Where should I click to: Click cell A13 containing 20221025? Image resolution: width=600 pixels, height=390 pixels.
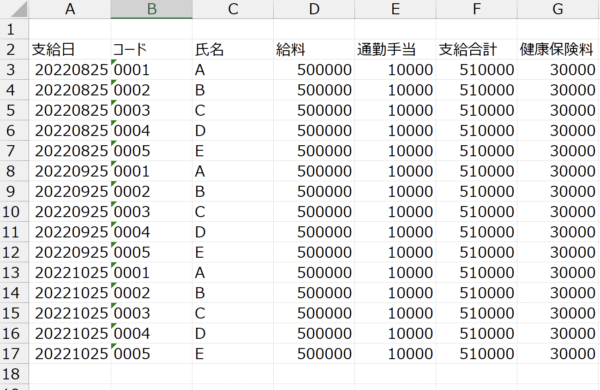tap(70, 273)
